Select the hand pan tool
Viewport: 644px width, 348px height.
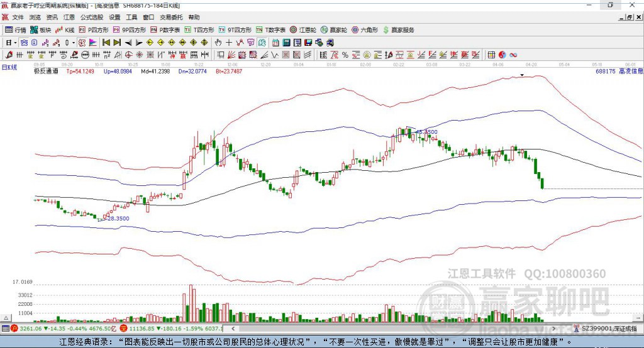point(218,43)
